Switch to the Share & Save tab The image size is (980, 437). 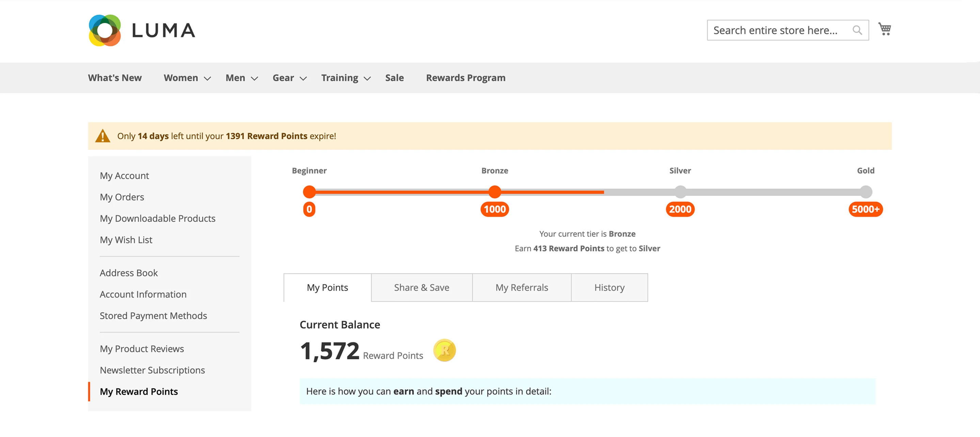[422, 287]
